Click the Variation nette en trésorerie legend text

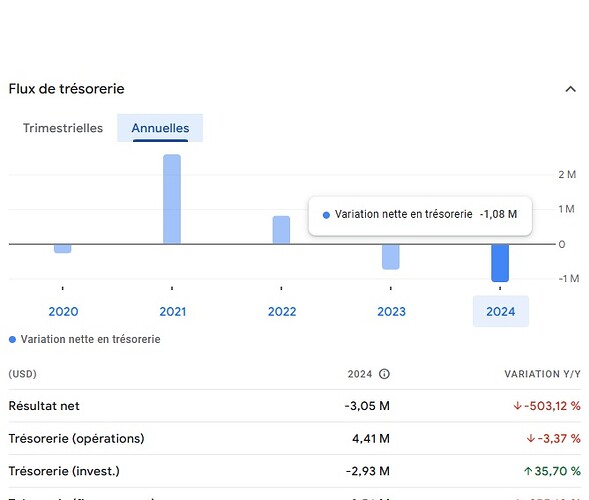point(91,339)
